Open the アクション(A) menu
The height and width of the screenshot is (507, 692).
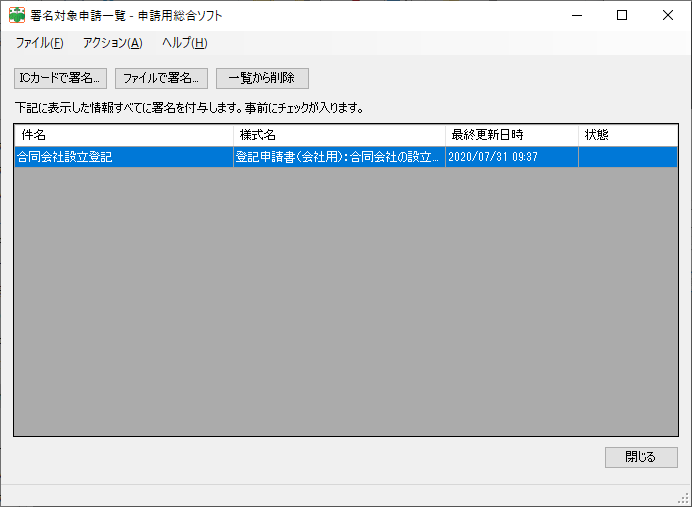pyautogui.click(x=113, y=43)
